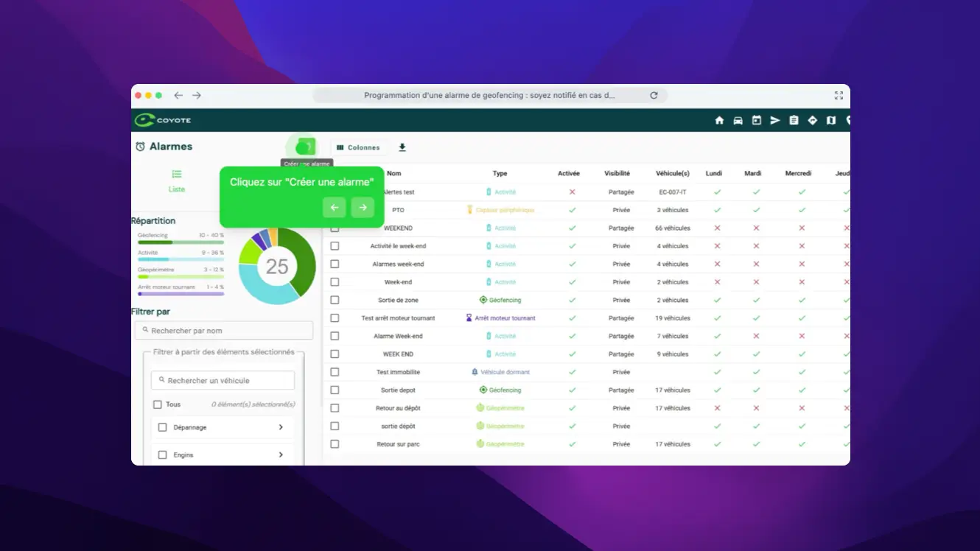Image resolution: width=980 pixels, height=551 pixels.
Task: Tick the Dépannage group checkbox
Action: pyautogui.click(x=163, y=427)
